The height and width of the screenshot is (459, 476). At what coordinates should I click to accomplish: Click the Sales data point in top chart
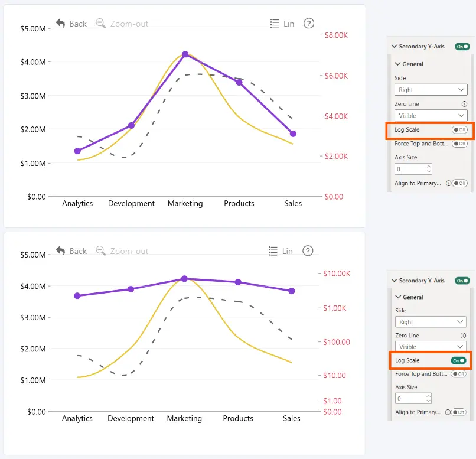pos(293,134)
